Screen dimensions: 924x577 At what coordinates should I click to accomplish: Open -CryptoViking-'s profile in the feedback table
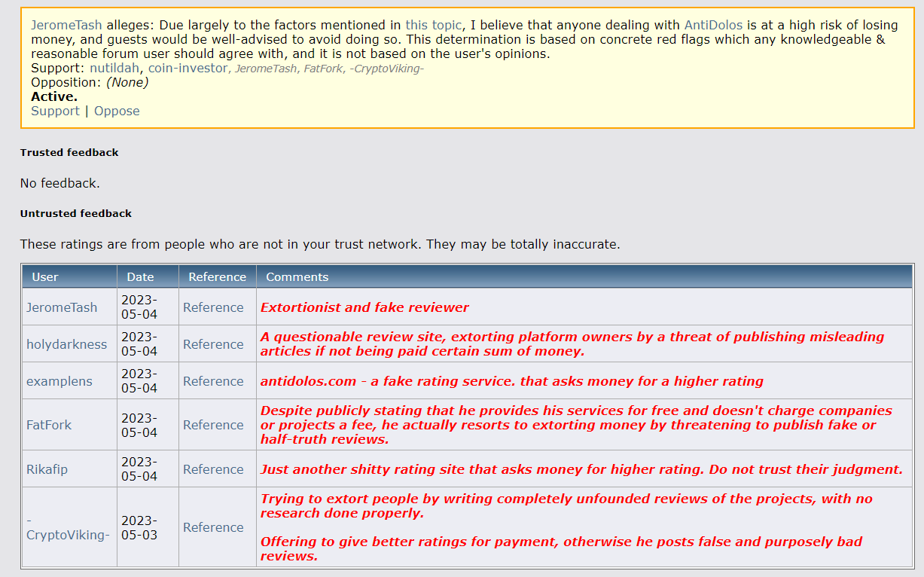point(68,527)
